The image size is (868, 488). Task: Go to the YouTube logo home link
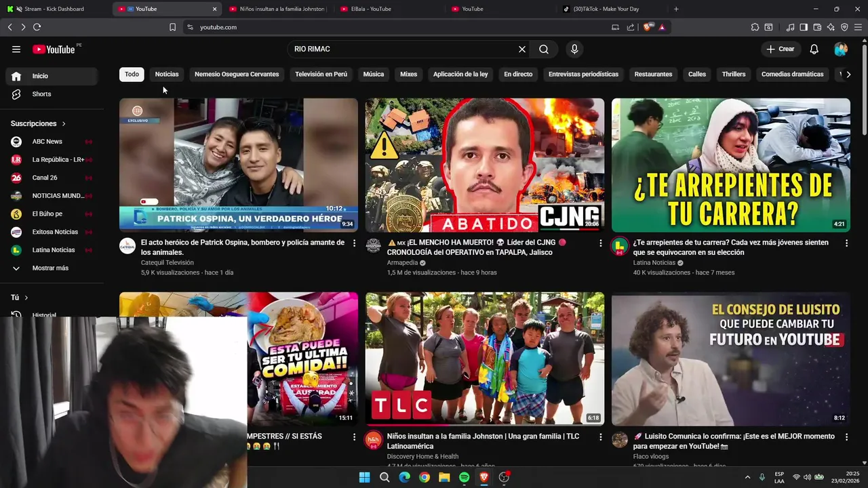[54, 49]
